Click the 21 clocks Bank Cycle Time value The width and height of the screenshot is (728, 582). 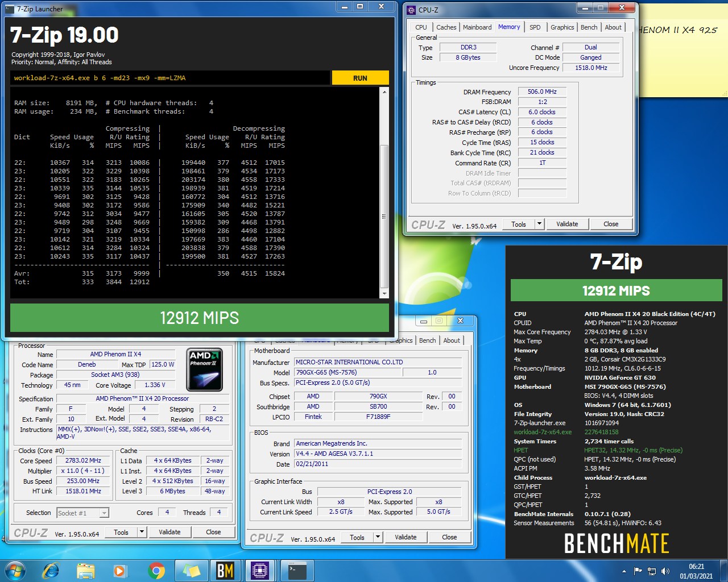(x=542, y=152)
